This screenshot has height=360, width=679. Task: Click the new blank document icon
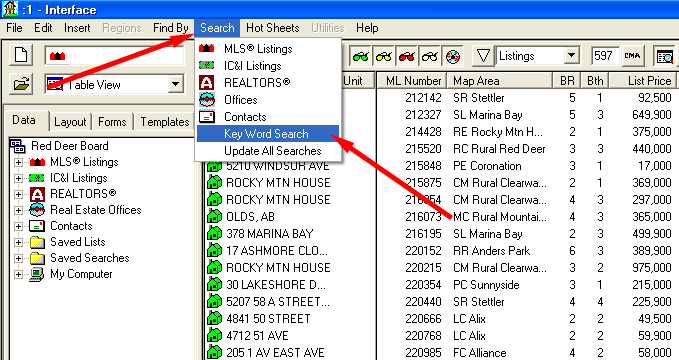pyautogui.click(x=21, y=56)
